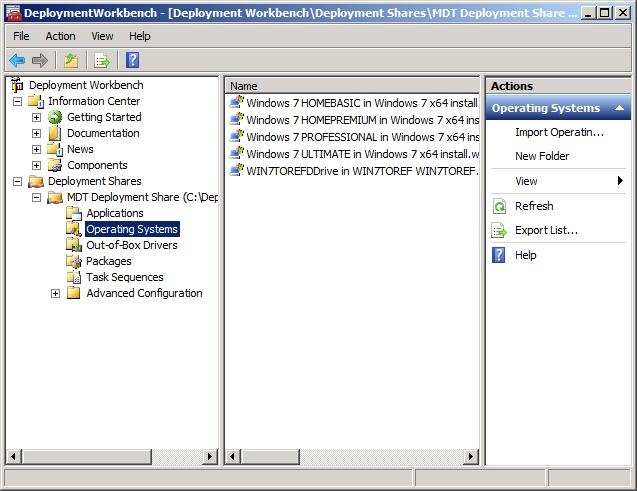Select Windows 7 ULTIMATE list entry text
Screen dimensions: 637x491
click(x=362, y=154)
